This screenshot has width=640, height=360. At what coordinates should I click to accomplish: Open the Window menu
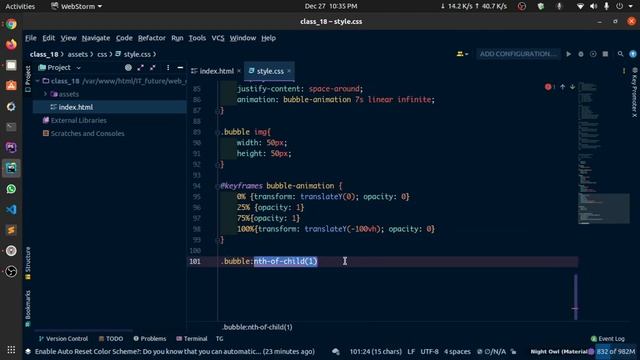pos(242,38)
